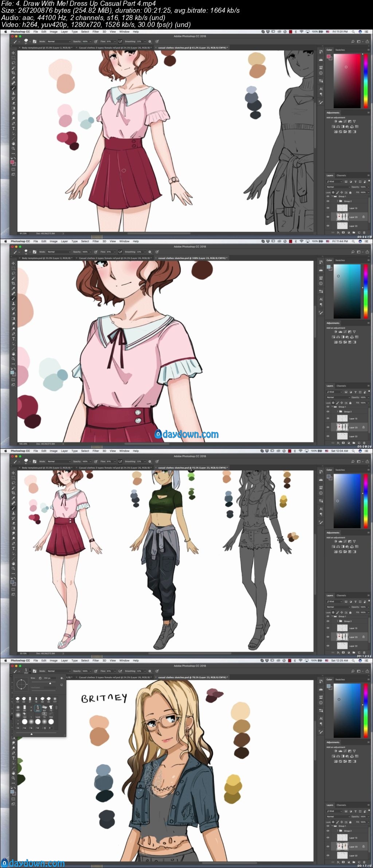Switch to Swatches tab in the second frame
Viewport: 373px width, 868px height.
coord(340,260)
